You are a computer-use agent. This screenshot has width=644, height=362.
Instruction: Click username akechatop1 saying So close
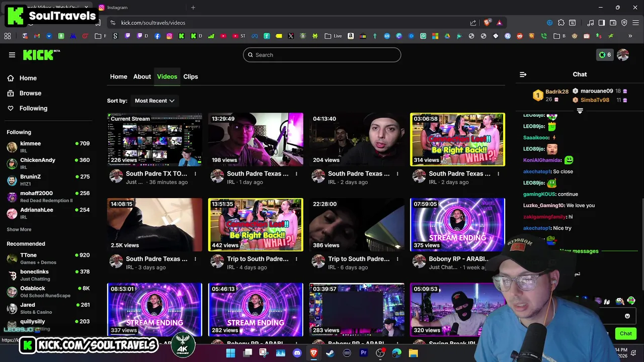(x=536, y=171)
